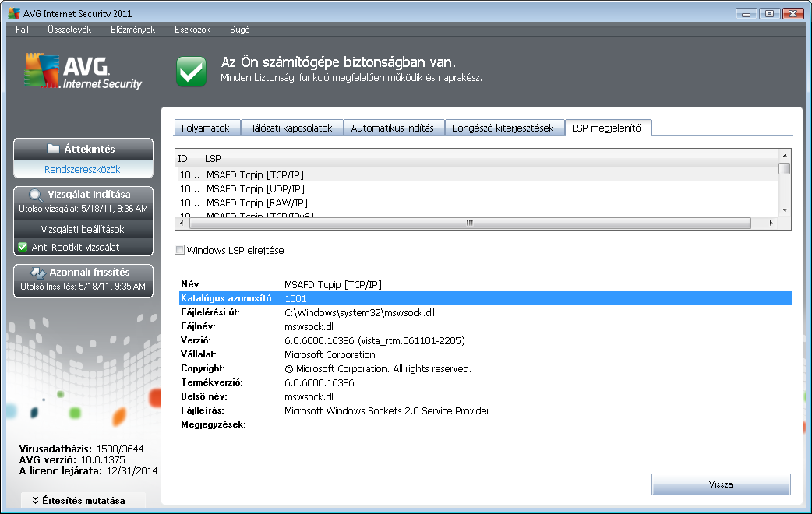Screen dimensions: 812x514
Task: Click the Fájlnév value mswsock.dll
Action: [309, 326]
